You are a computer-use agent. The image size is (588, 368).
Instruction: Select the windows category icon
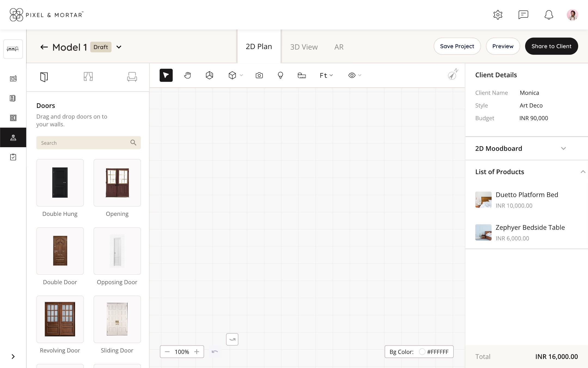tap(88, 76)
